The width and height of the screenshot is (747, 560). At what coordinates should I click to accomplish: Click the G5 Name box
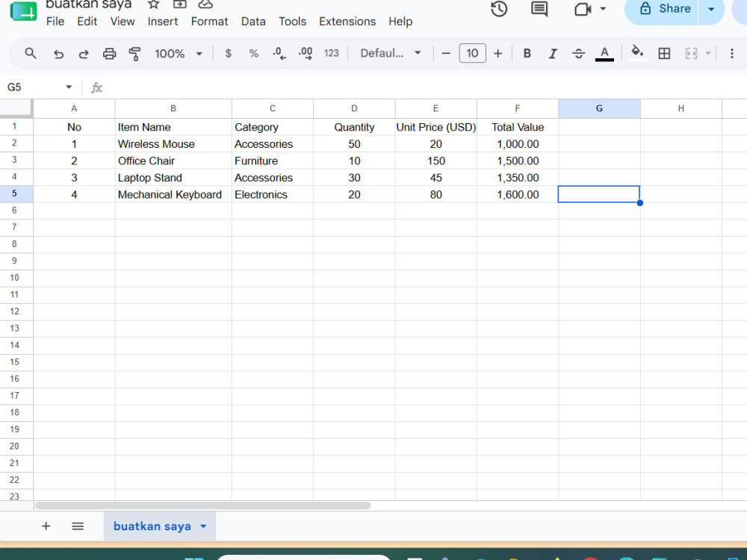coord(34,87)
